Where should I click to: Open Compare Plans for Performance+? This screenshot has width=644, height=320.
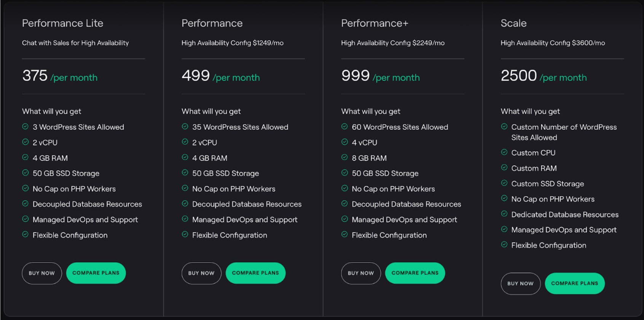tap(415, 273)
